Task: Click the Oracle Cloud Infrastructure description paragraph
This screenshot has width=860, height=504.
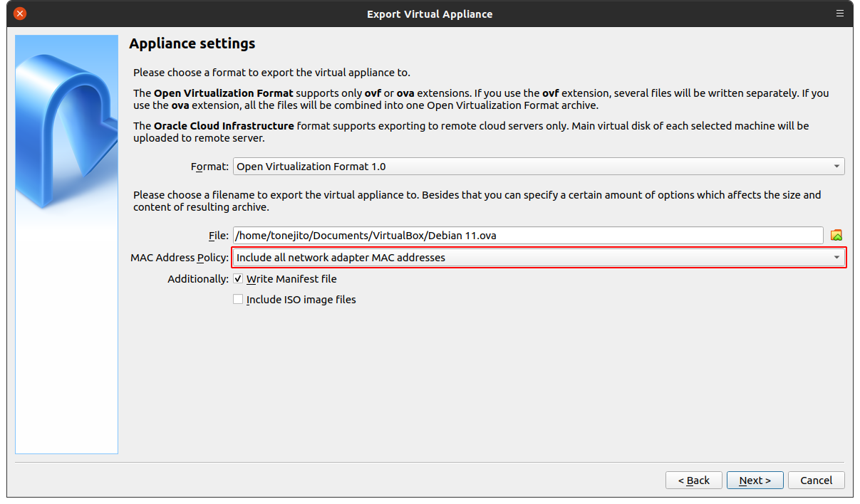Action: coord(470,132)
